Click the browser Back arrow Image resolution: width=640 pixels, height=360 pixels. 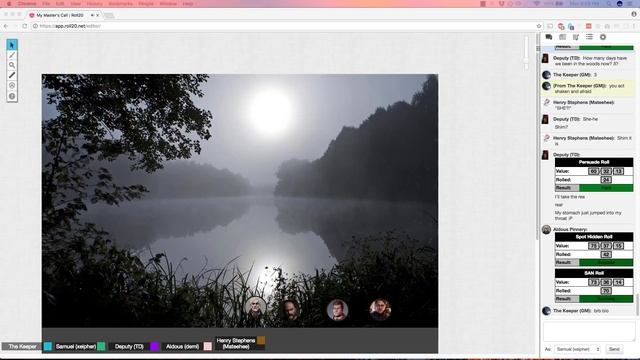coord(6,26)
